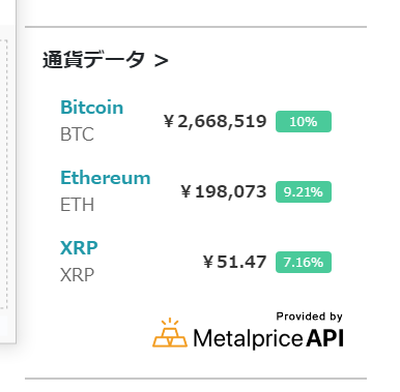Click the bold API text in logo
Image resolution: width=400 pixels, height=392 pixels.
[x=325, y=338]
